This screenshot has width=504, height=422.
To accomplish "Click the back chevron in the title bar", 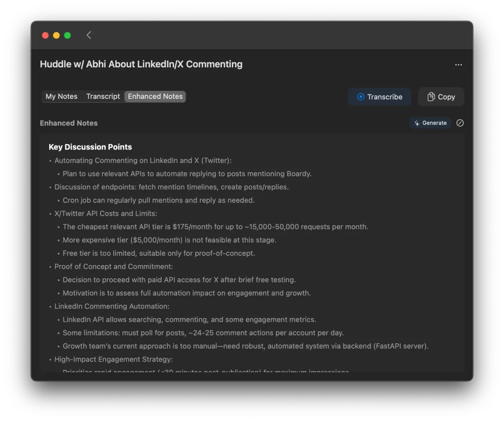I will tap(89, 35).
